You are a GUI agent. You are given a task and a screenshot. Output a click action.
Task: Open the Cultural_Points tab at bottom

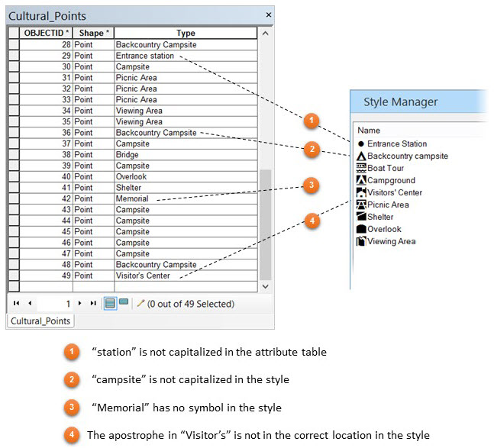pyautogui.click(x=40, y=321)
